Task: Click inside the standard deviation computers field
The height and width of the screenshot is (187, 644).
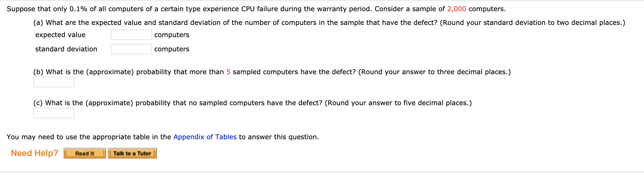Action: (x=131, y=49)
